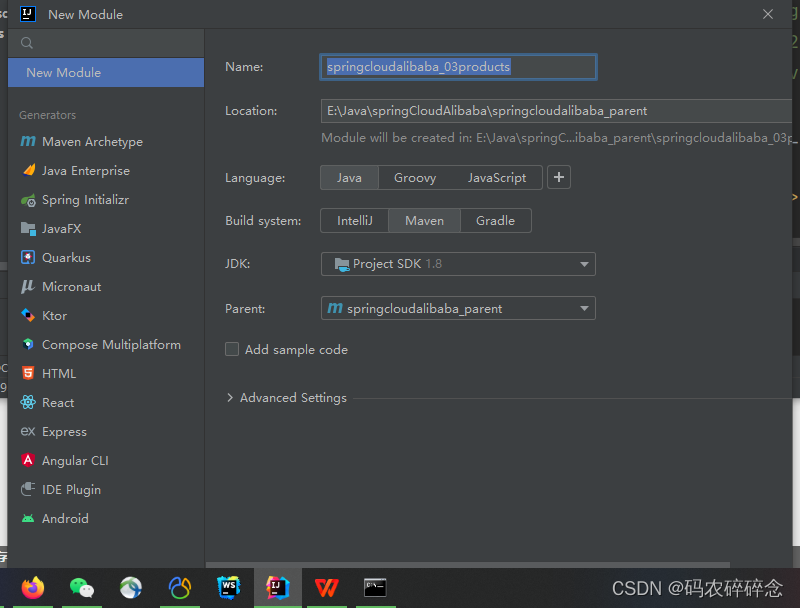800x608 pixels.
Task: Choose Gradle build system
Action: [495, 221]
